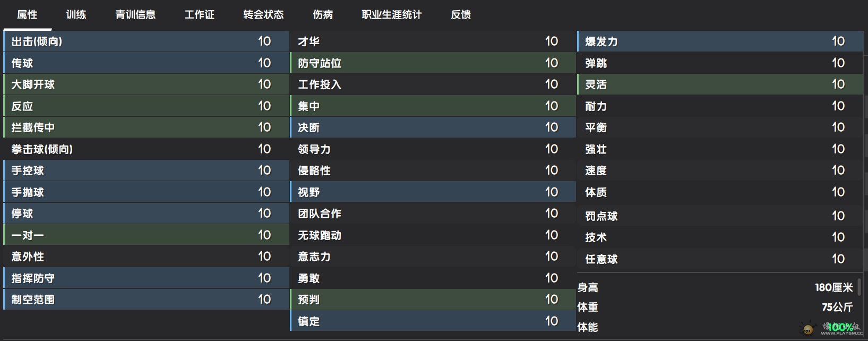The height and width of the screenshot is (341, 868).
Task: Select the 大脚开球 attribute row
Action: (x=146, y=84)
